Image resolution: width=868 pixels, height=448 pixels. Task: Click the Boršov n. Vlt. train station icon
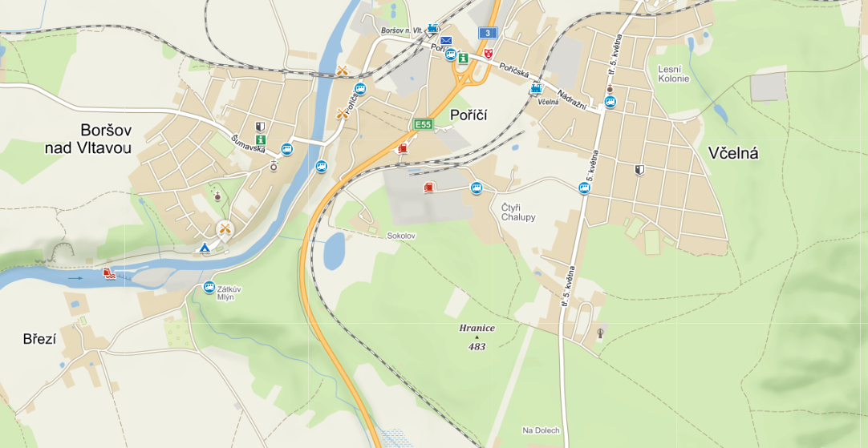(x=433, y=28)
